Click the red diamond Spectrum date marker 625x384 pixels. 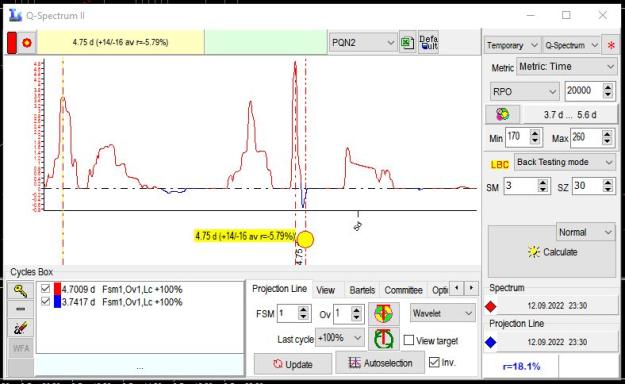[491, 306]
